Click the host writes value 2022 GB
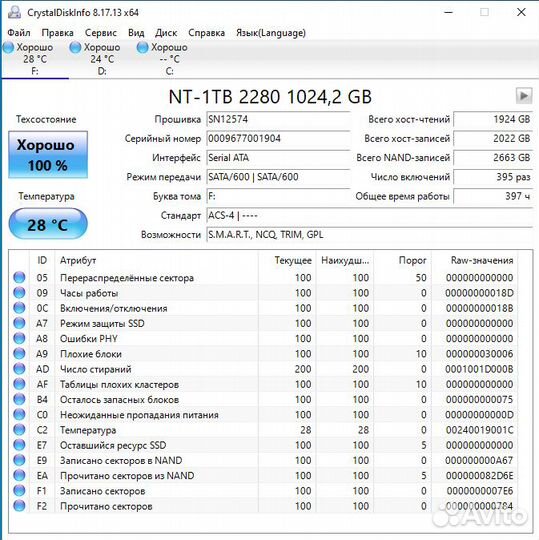Image resolution: width=539 pixels, height=540 pixels. [x=493, y=138]
